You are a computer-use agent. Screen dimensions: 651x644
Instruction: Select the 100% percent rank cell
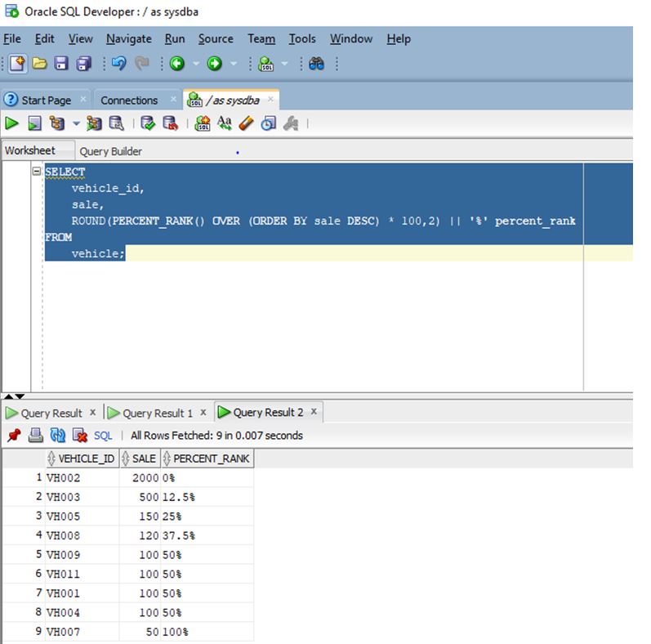[x=207, y=632]
